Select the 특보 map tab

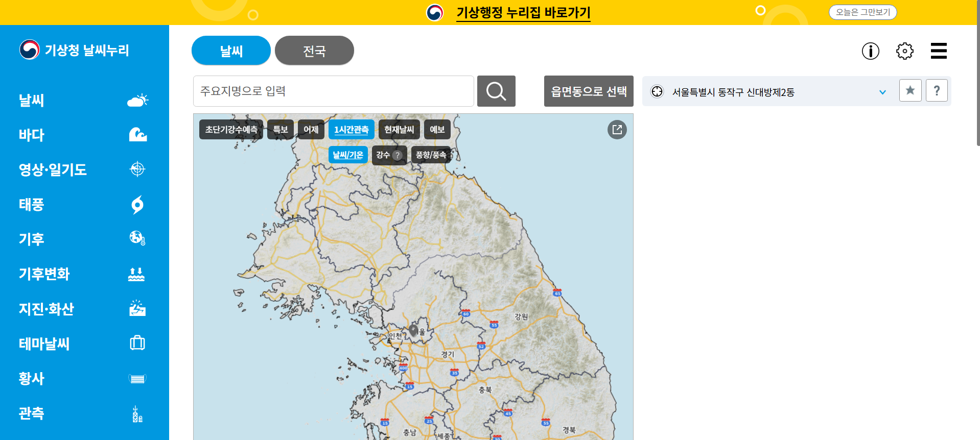click(280, 130)
